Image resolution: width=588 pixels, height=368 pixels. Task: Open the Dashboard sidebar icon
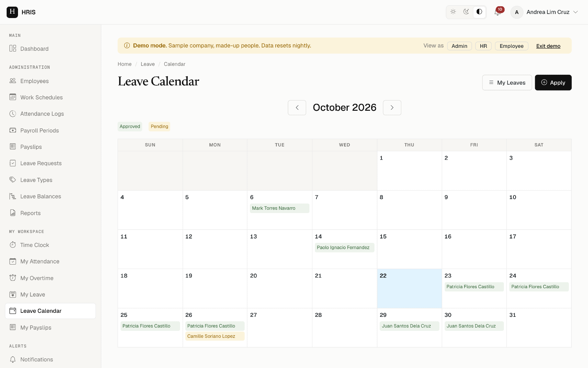[13, 49]
